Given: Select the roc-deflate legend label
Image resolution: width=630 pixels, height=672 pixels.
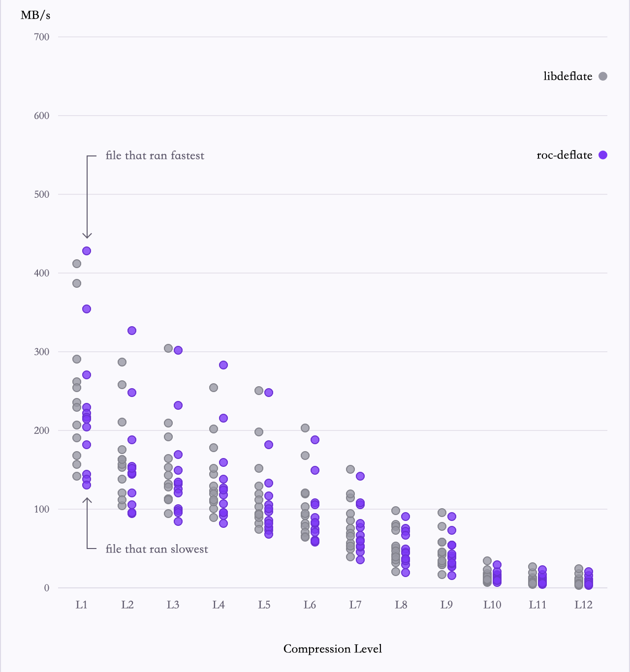Looking at the screenshot, I should click(565, 155).
